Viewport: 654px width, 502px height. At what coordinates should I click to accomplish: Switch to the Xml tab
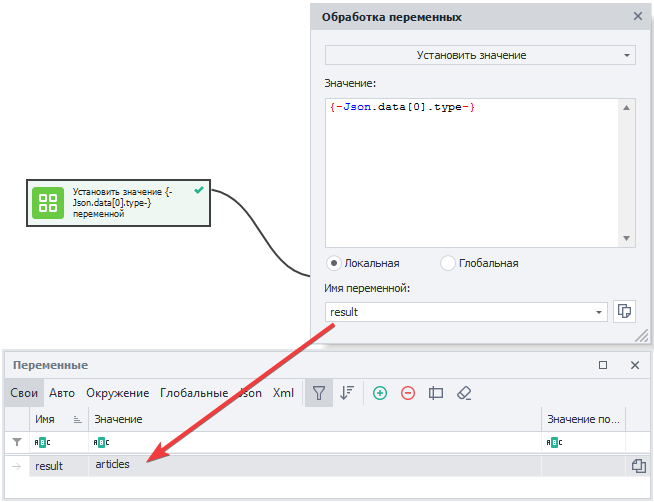[x=283, y=393]
